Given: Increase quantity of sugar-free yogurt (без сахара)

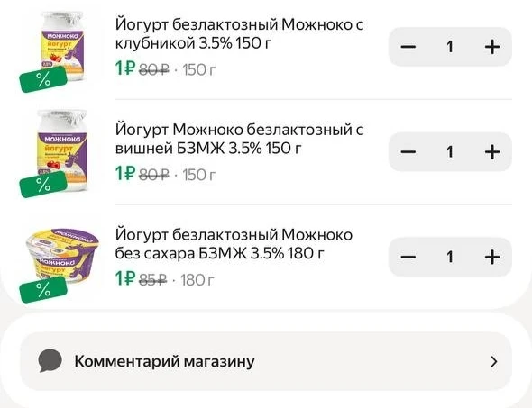Looking at the screenshot, I should [x=492, y=257].
